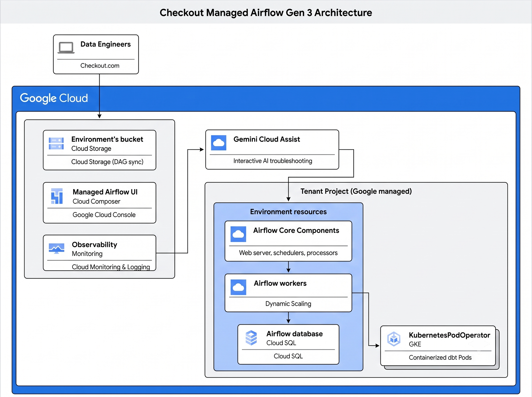Image resolution: width=532 pixels, height=397 pixels.
Task: Click the Monitoring icon beside Observability
Action: coord(56,248)
